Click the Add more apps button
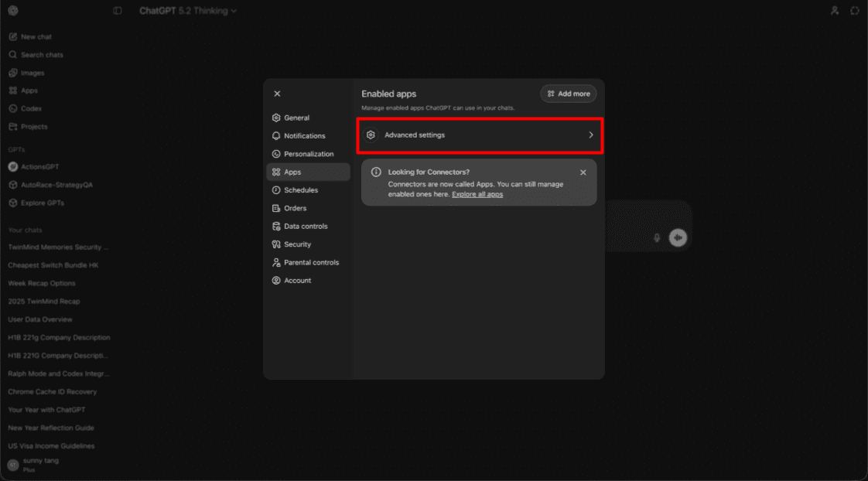The height and width of the screenshot is (481, 868). click(568, 93)
